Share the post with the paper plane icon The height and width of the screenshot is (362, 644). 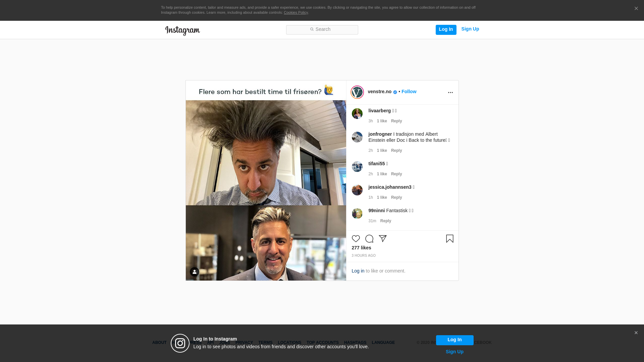(382, 239)
